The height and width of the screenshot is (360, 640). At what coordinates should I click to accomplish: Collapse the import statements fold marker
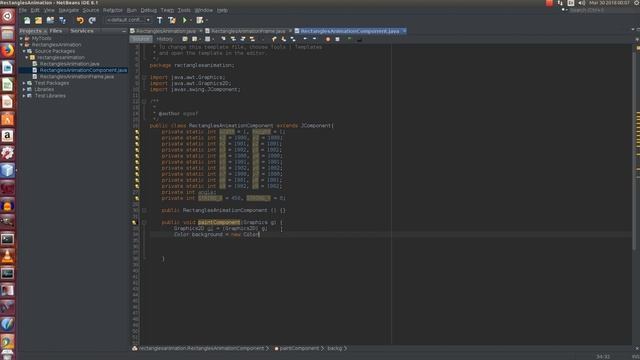144,77
